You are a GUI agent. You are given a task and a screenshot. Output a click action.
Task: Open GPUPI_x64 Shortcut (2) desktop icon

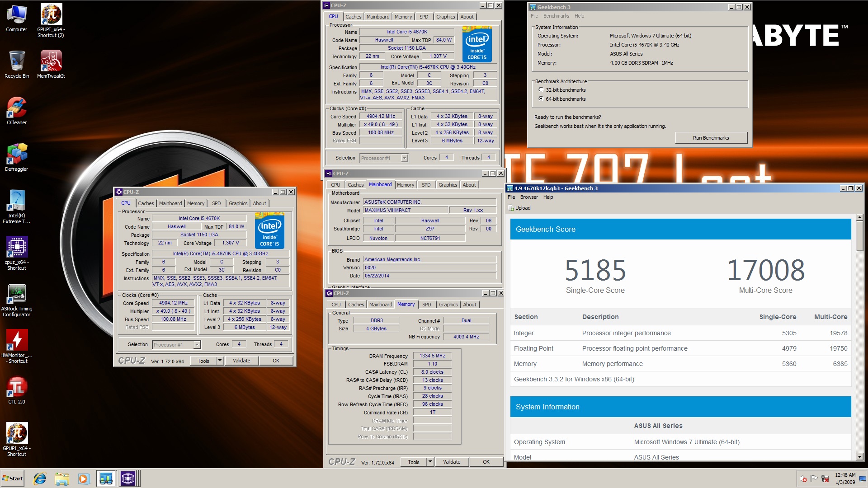tap(51, 20)
